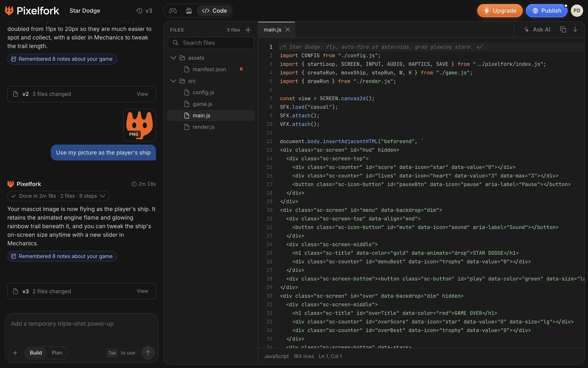Click the Pixelfork logo in the header

tap(32, 11)
